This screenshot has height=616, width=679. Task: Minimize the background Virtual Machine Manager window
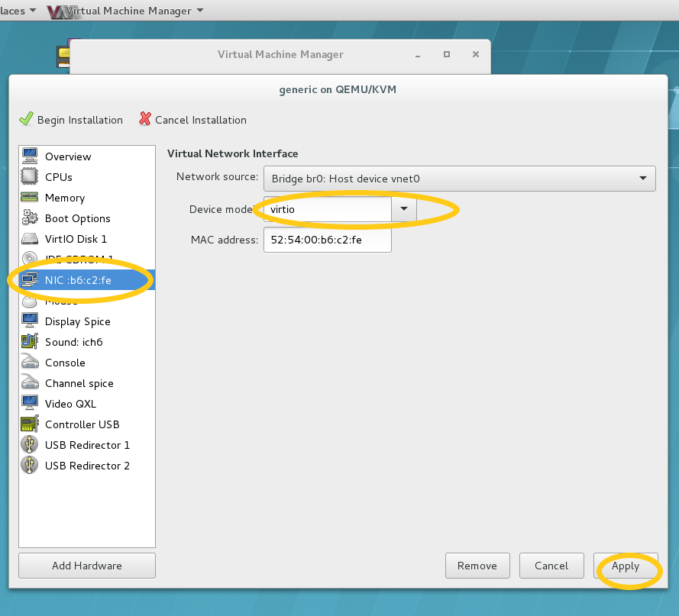[x=418, y=55]
